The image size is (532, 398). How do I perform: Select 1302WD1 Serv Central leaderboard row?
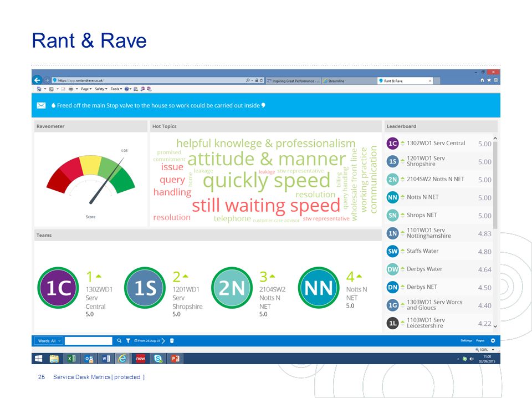pos(439,144)
